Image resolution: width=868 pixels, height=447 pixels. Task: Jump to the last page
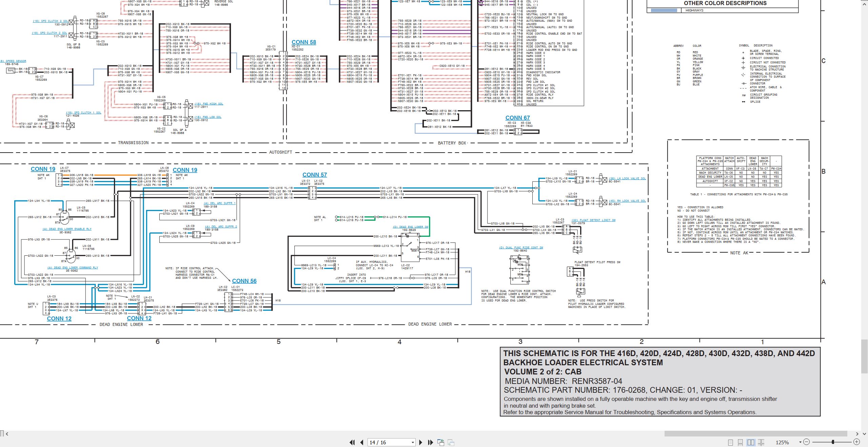[431, 442]
